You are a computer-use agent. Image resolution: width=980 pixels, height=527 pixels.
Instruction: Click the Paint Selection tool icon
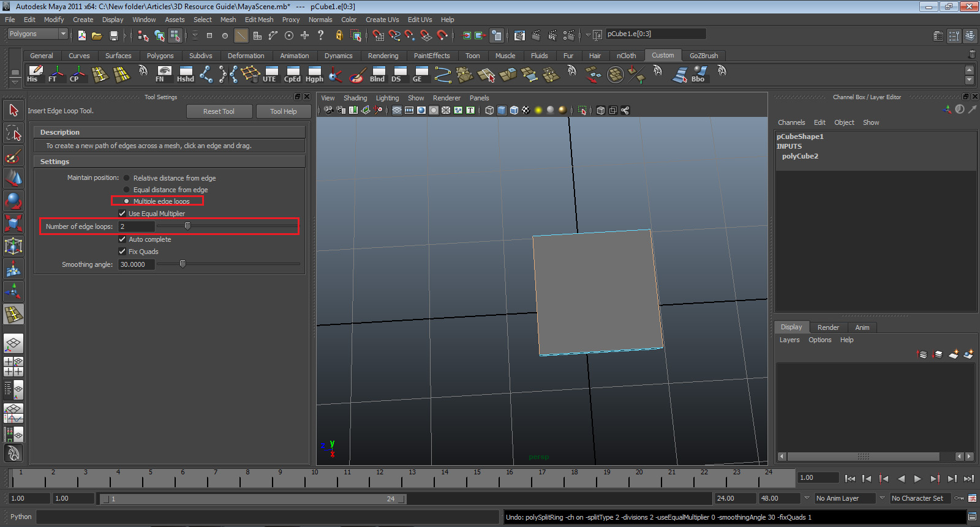click(x=13, y=156)
